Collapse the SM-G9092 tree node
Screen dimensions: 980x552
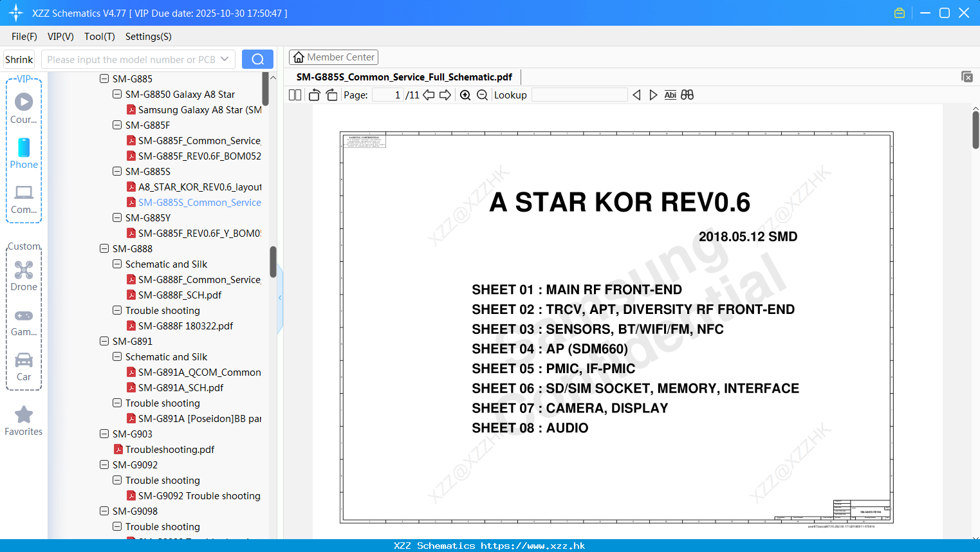point(104,465)
